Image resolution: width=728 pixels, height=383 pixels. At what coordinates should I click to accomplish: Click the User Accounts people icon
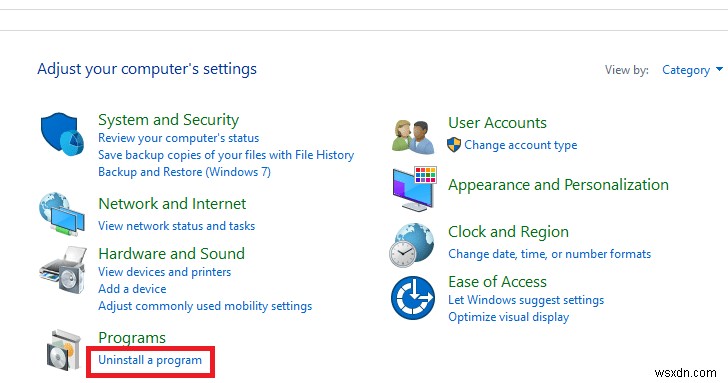413,136
